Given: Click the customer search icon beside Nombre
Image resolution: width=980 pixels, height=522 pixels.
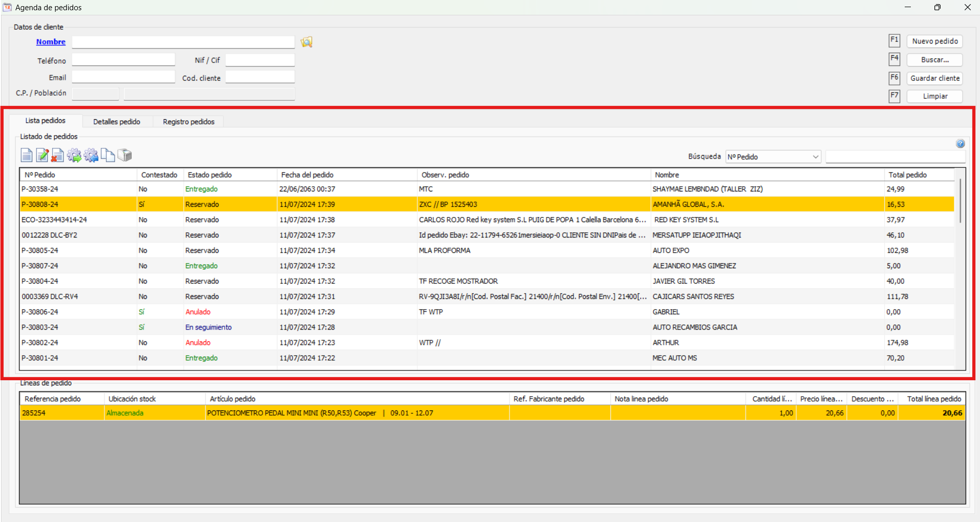Looking at the screenshot, I should (306, 42).
